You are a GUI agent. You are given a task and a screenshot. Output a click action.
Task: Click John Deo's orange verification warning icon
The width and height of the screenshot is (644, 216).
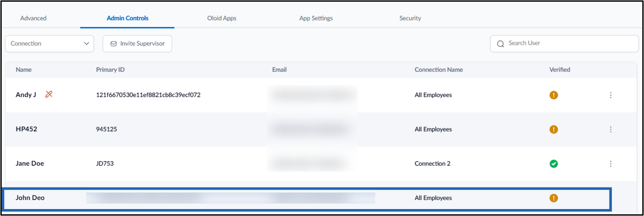pos(553,198)
